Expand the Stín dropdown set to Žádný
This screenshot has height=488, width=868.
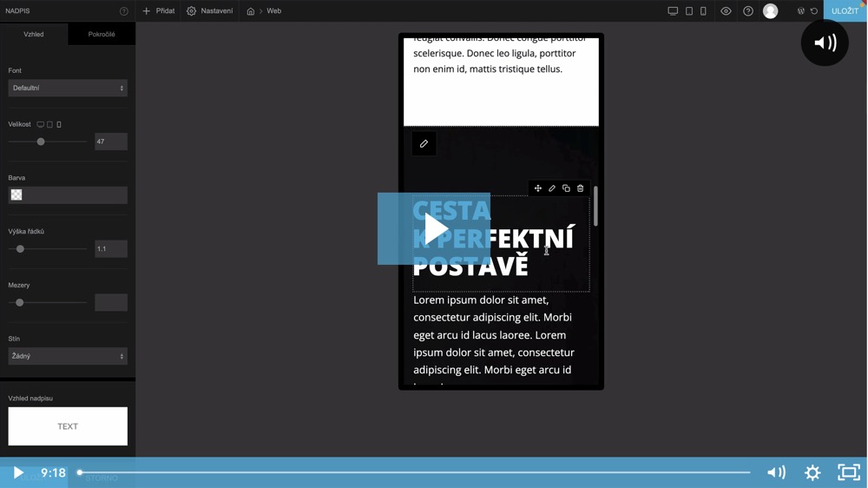[x=68, y=356]
